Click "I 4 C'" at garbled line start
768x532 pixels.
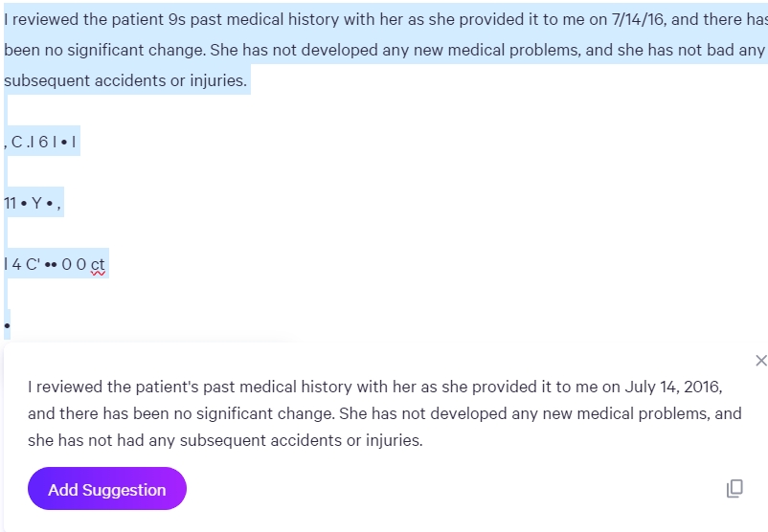tap(22, 265)
